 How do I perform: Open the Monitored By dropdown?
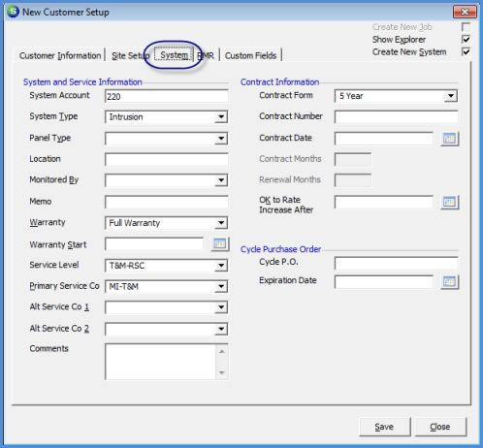click(221, 180)
